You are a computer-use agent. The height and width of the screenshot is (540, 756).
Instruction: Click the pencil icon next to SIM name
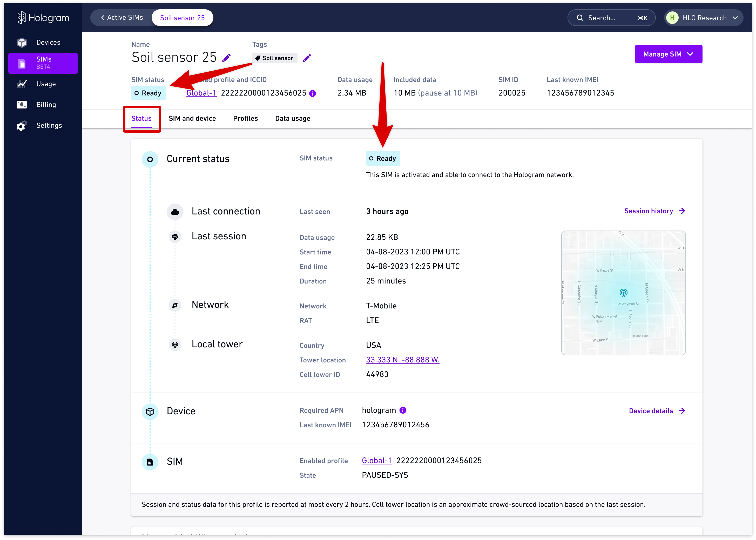point(226,58)
